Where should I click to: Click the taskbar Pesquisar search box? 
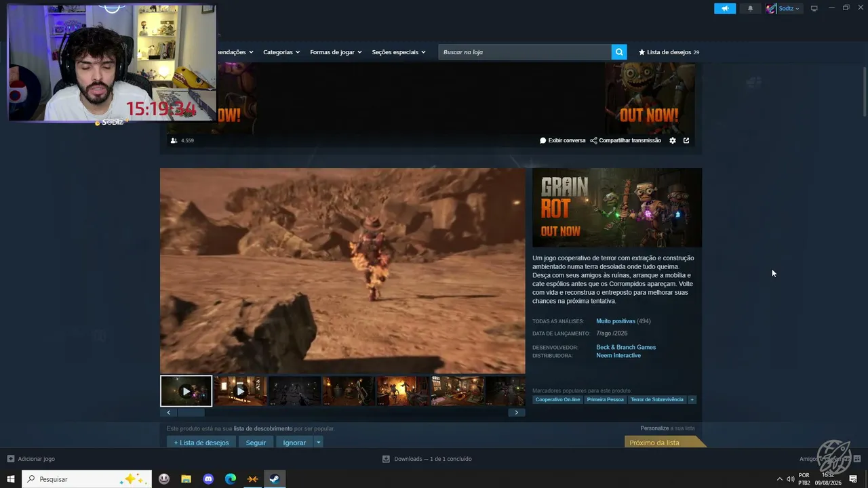click(x=87, y=479)
